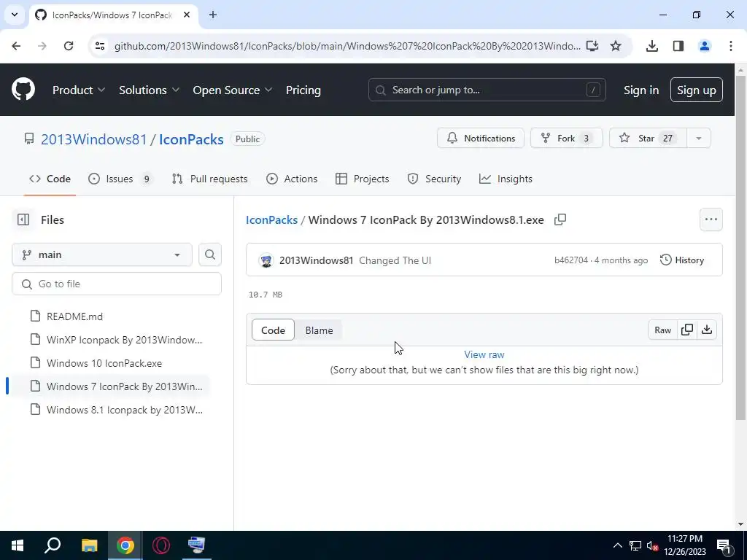
Task: Collapse the file tree side panel icon
Action: (x=23, y=219)
